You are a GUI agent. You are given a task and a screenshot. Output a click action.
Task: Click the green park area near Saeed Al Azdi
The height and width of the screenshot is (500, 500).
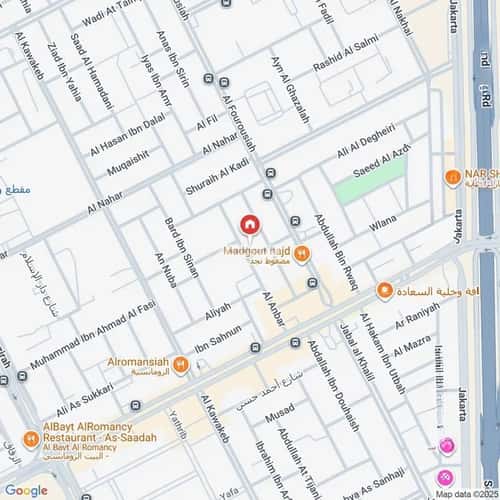coord(370,183)
